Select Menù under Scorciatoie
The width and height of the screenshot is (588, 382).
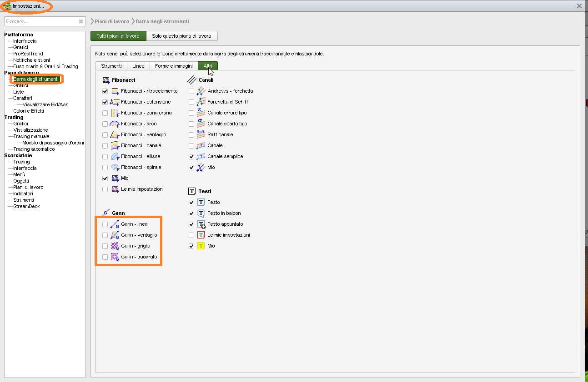click(x=19, y=174)
